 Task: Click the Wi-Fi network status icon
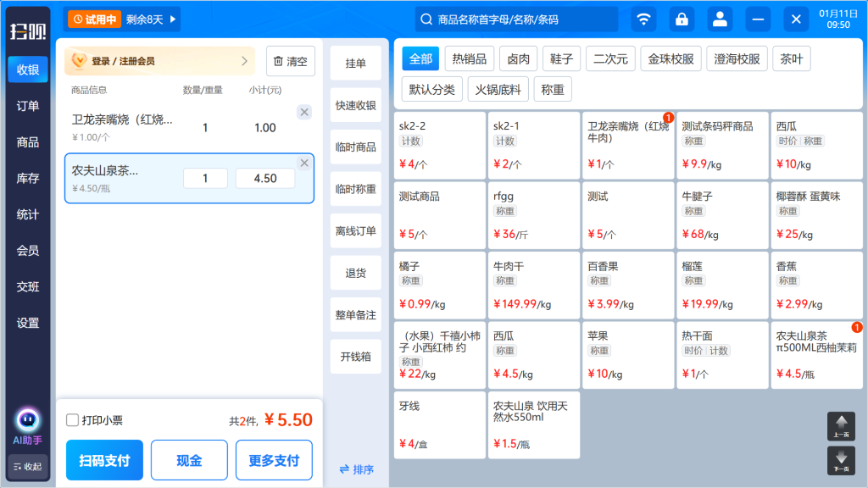[644, 19]
